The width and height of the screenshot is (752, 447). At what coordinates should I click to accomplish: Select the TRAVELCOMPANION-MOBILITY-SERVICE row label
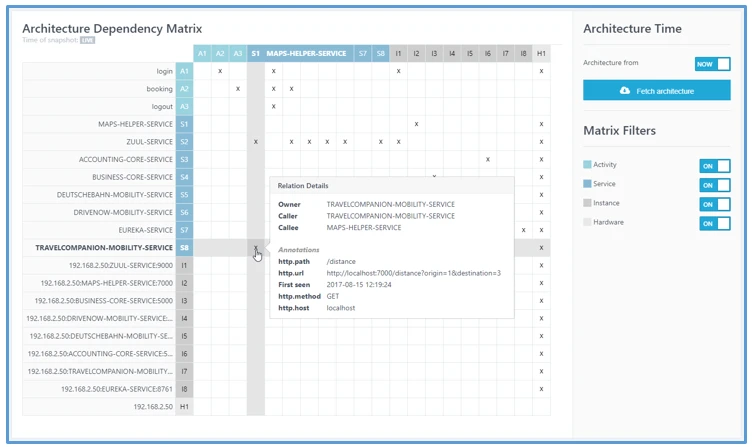[104, 248]
